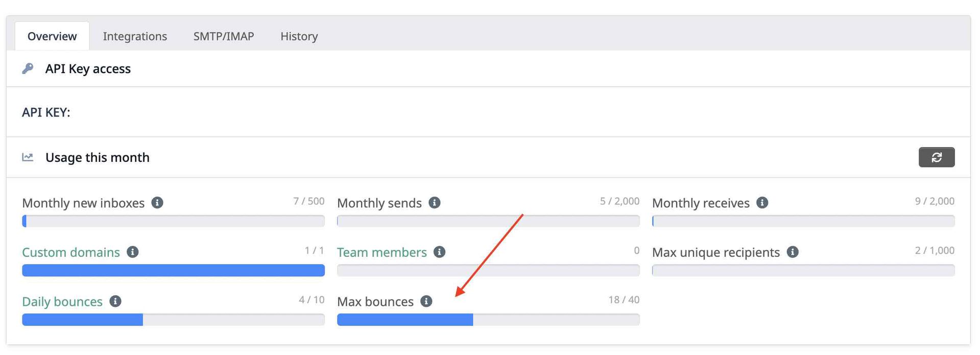
Task: Switch to the Integrations tab
Action: point(135,36)
